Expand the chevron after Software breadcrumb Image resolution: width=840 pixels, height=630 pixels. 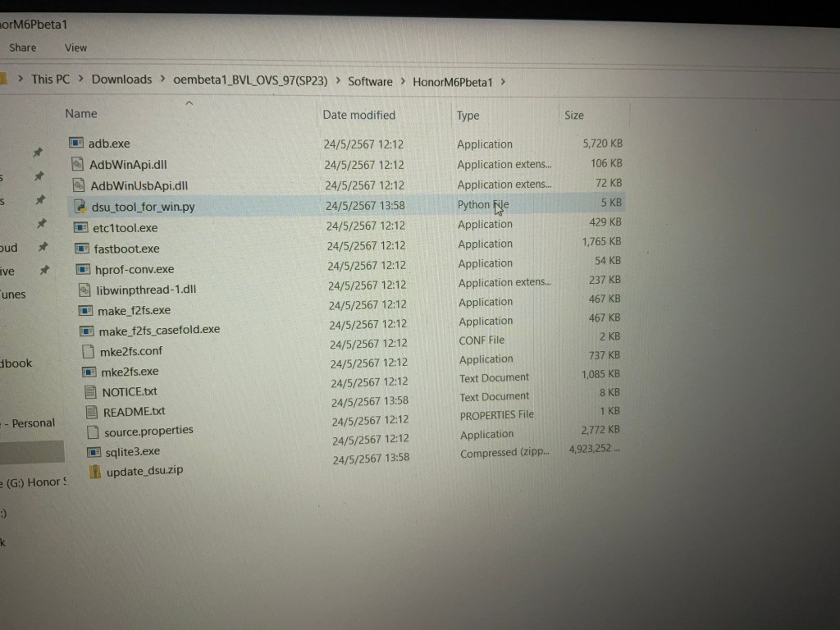(x=403, y=81)
